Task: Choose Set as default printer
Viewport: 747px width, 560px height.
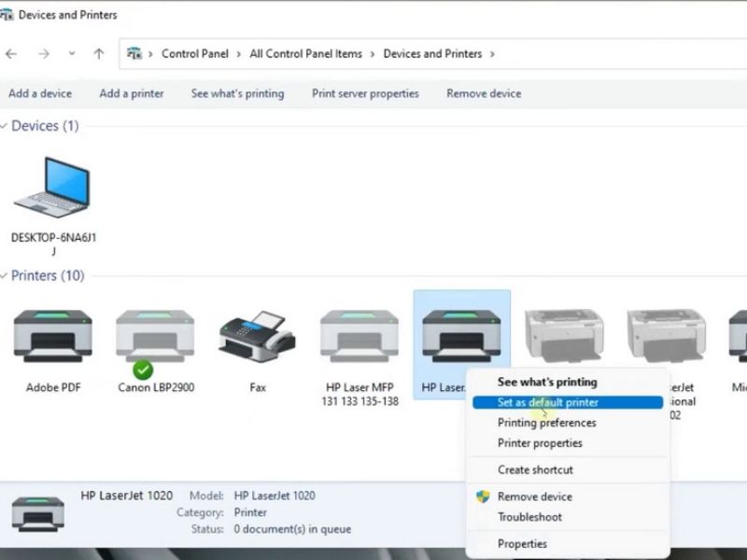Action: pos(548,402)
